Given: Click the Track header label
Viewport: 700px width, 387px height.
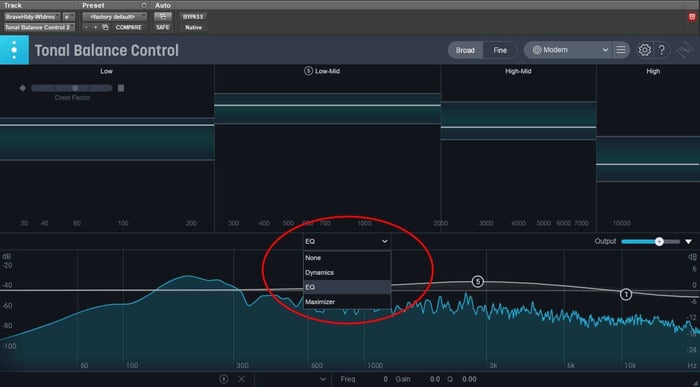Looking at the screenshot, I should [x=13, y=5].
